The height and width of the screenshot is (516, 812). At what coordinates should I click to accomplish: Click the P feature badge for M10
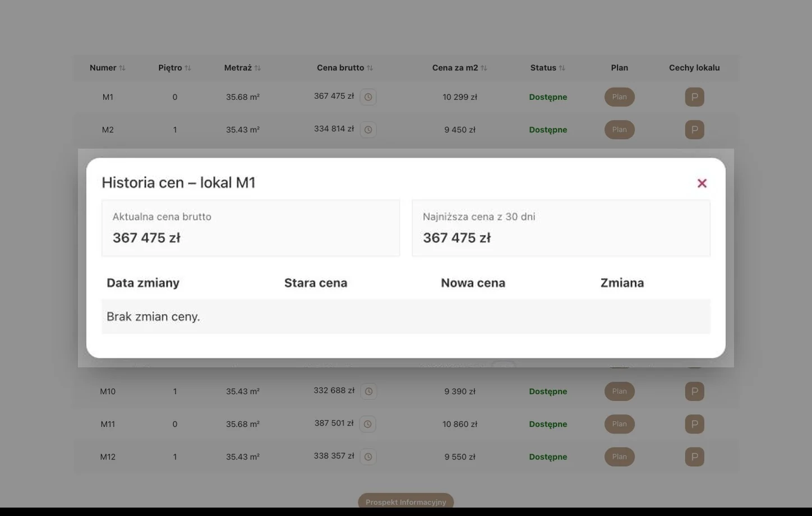[x=694, y=391]
